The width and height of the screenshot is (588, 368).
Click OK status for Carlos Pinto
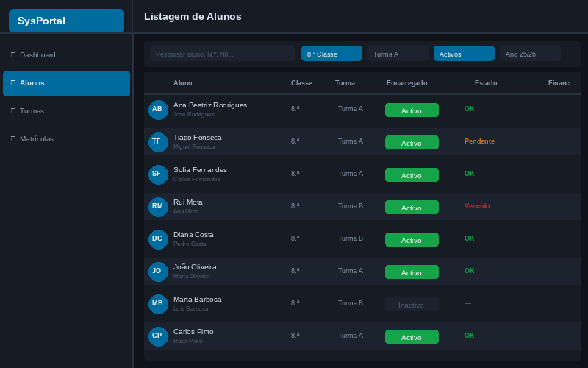coord(469,336)
